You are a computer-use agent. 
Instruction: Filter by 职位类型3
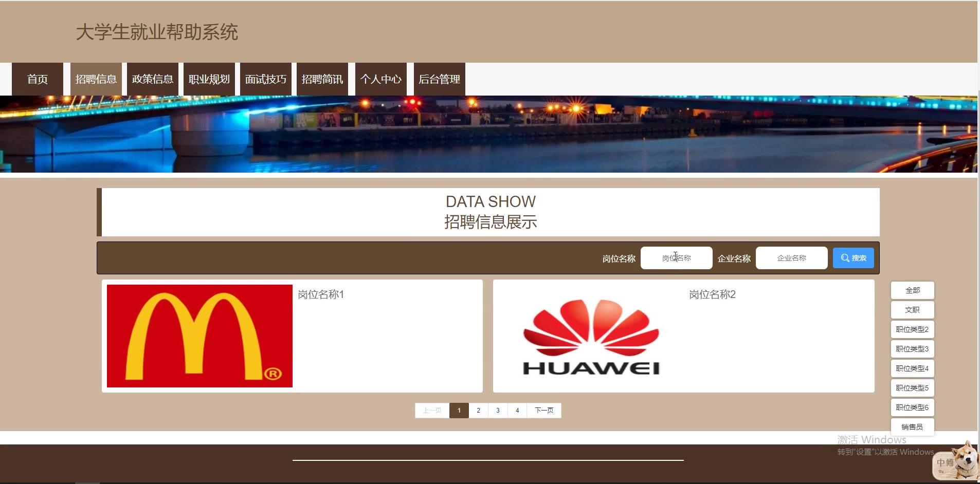913,349
